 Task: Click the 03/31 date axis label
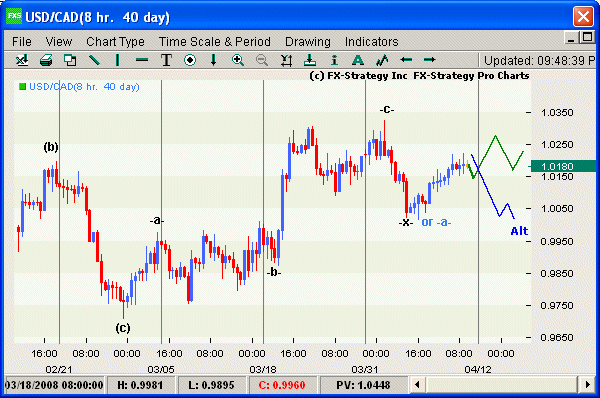(365, 370)
